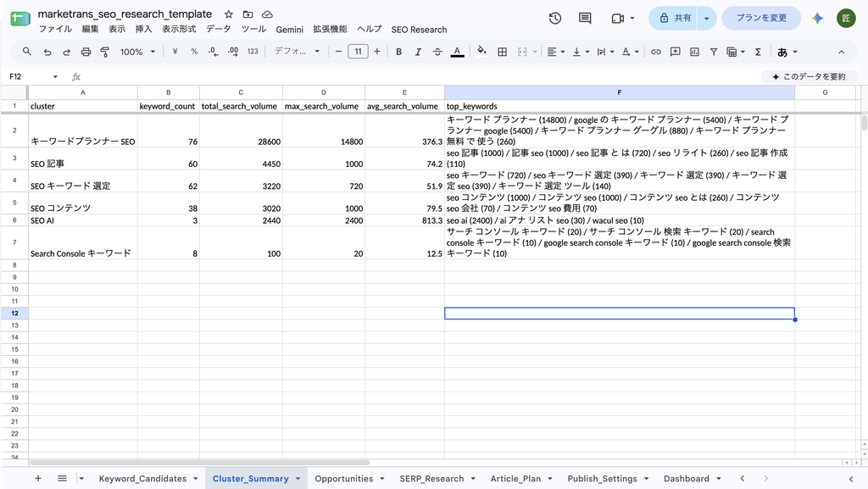Open the fill color picker
Viewport: 868px width, 489px height.
coord(481,52)
